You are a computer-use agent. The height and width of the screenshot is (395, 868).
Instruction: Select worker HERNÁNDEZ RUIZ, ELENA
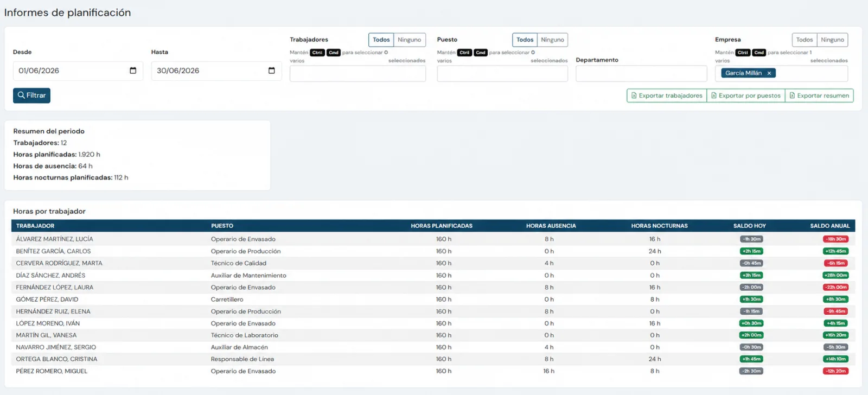[53, 311]
